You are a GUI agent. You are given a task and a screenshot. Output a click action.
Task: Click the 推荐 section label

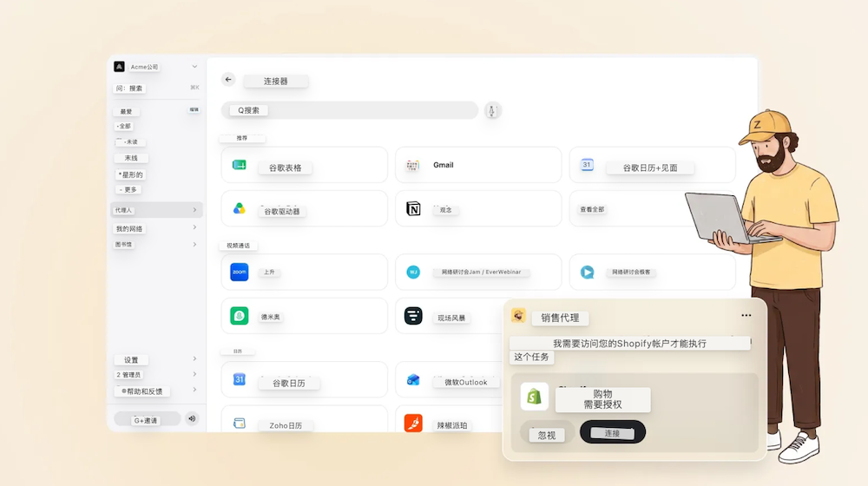click(x=242, y=138)
